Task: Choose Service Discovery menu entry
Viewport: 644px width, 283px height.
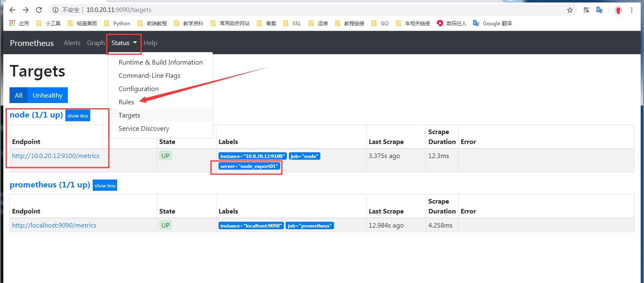Action: click(x=161, y=129)
